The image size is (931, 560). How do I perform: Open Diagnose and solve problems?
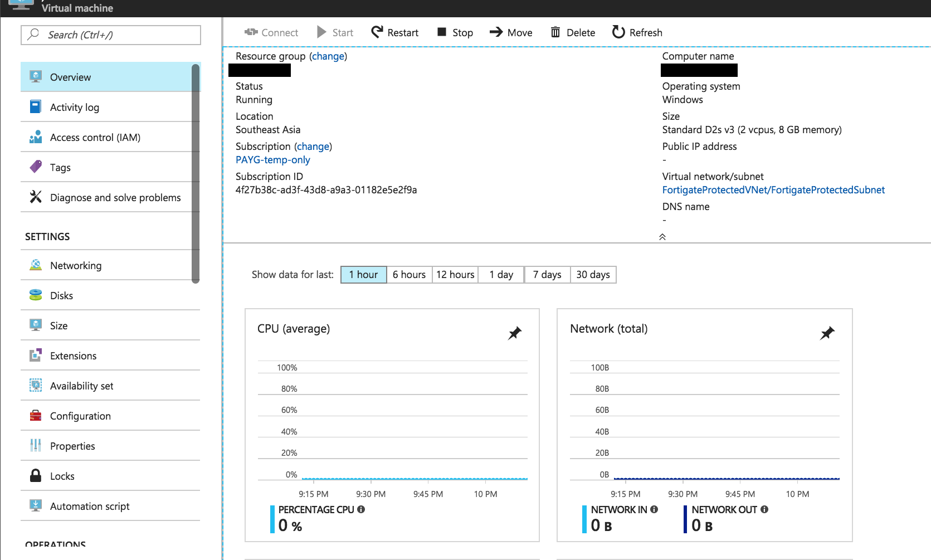pos(115,197)
